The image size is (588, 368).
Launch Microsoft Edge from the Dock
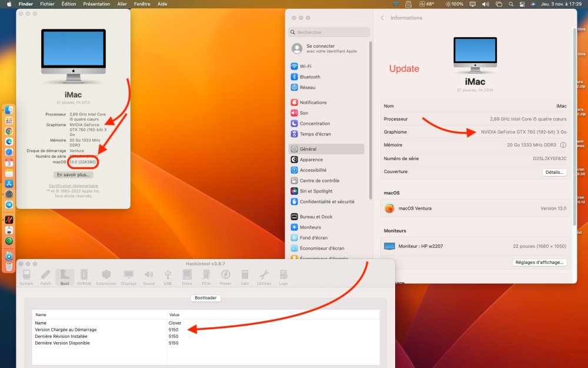pos(9,141)
